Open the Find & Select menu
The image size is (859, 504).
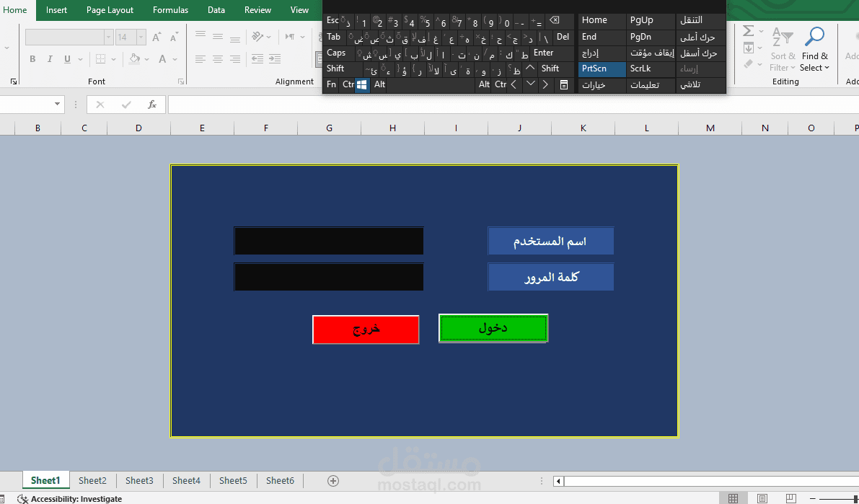coord(814,49)
